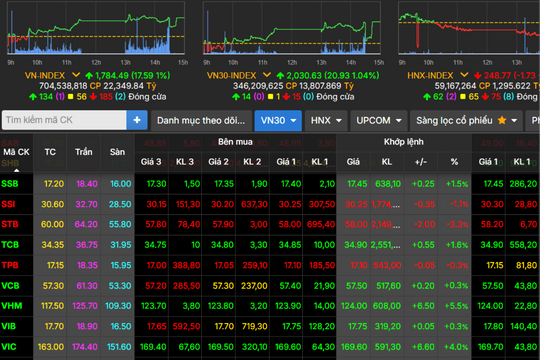This screenshot has height=360, width=540.
Task: Open the VN30 dropdown tab
Action: coord(278,120)
